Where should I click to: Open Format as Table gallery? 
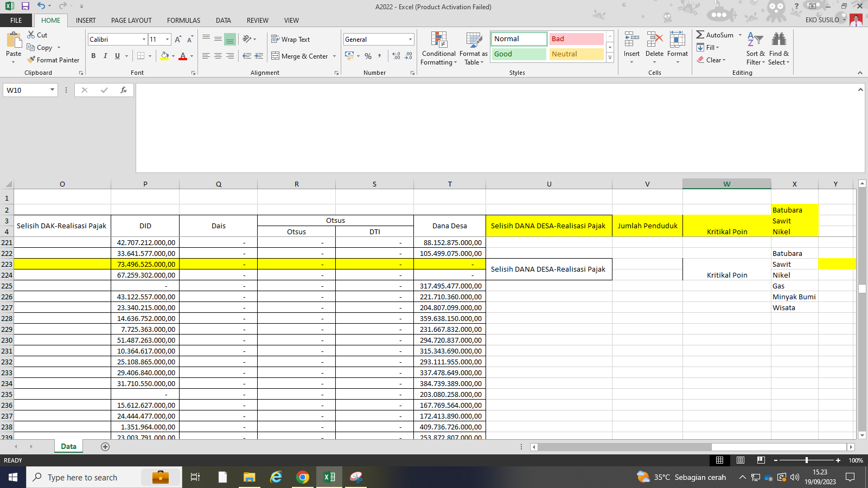click(x=473, y=48)
